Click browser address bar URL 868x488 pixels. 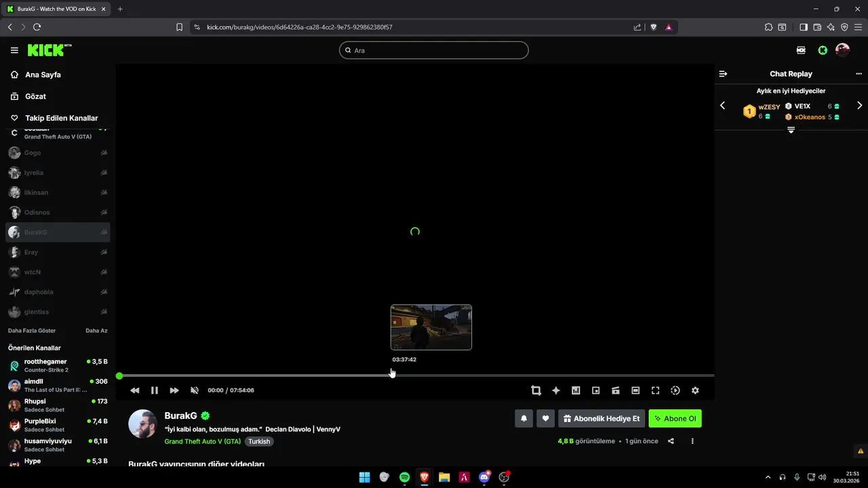(299, 27)
